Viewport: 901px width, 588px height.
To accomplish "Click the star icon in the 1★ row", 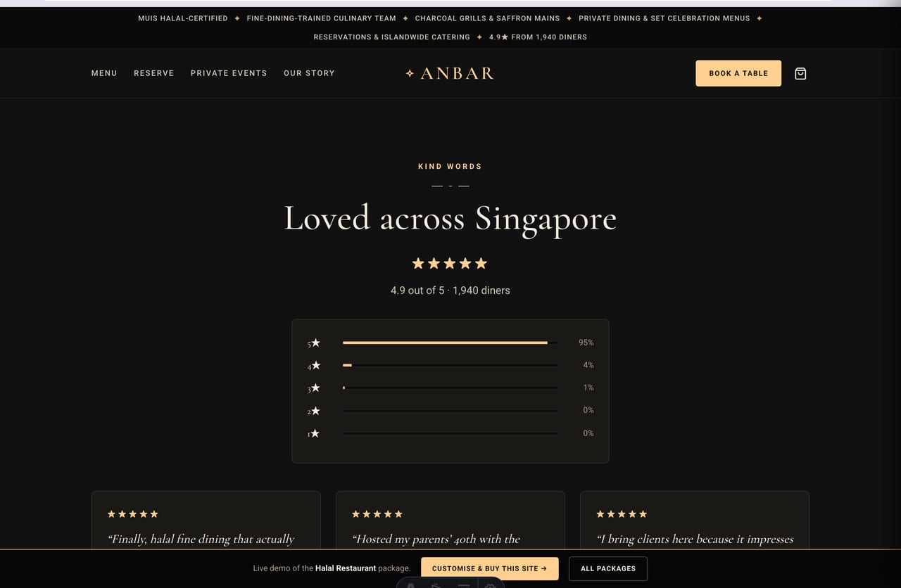I will pos(315,433).
